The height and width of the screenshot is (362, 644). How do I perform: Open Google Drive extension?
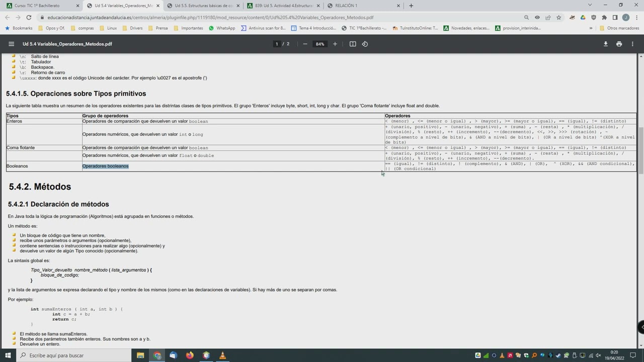[x=583, y=17]
